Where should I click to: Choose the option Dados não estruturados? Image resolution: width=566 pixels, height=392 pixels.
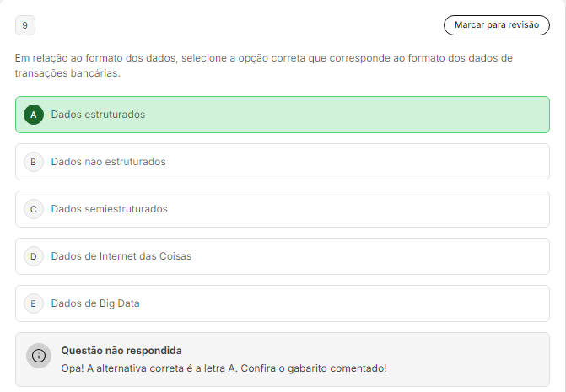(108, 162)
